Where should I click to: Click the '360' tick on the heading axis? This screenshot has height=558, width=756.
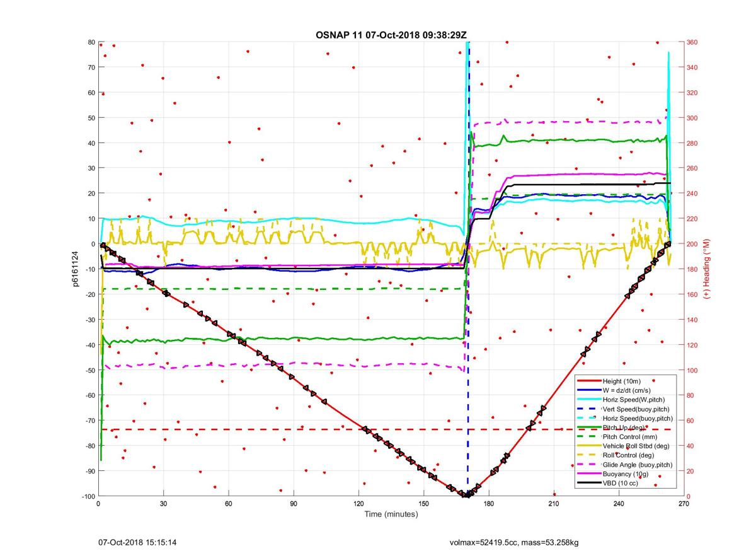tap(694, 42)
